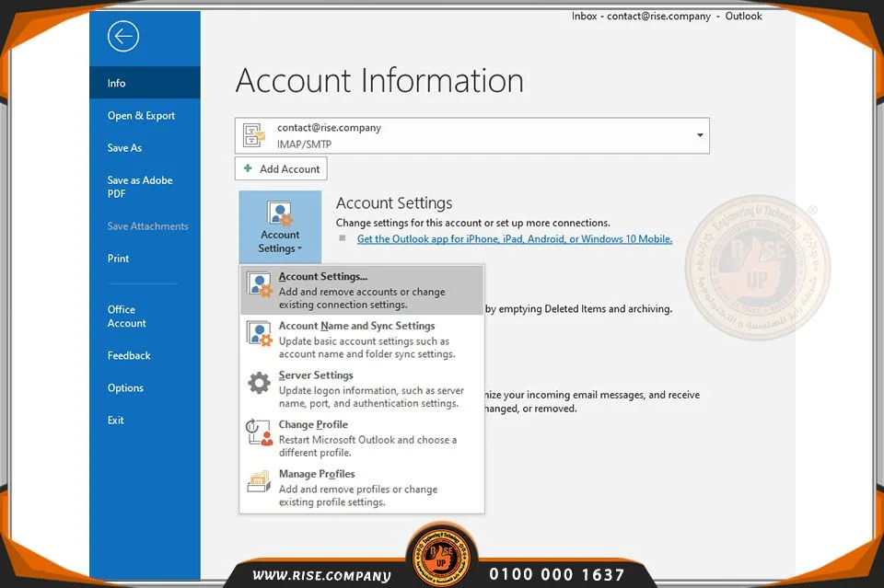
Task: Click the IMAP/SMTP account type text
Action: (304, 144)
